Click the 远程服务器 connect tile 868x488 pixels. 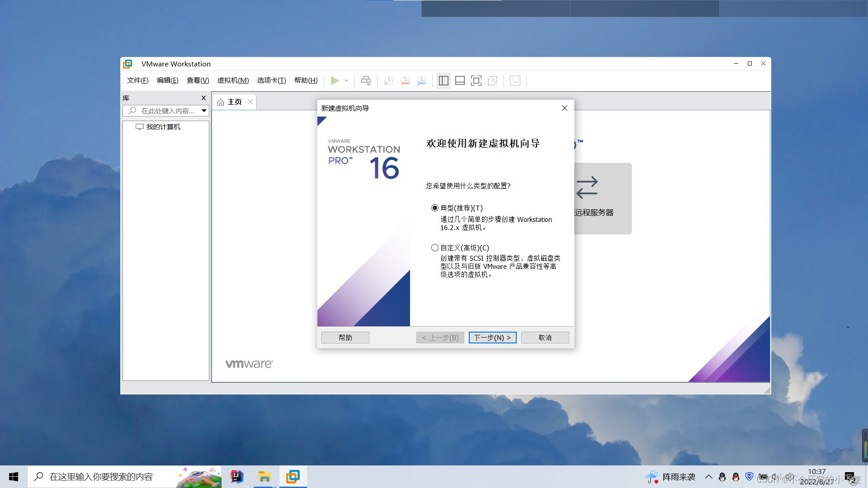[x=603, y=198]
